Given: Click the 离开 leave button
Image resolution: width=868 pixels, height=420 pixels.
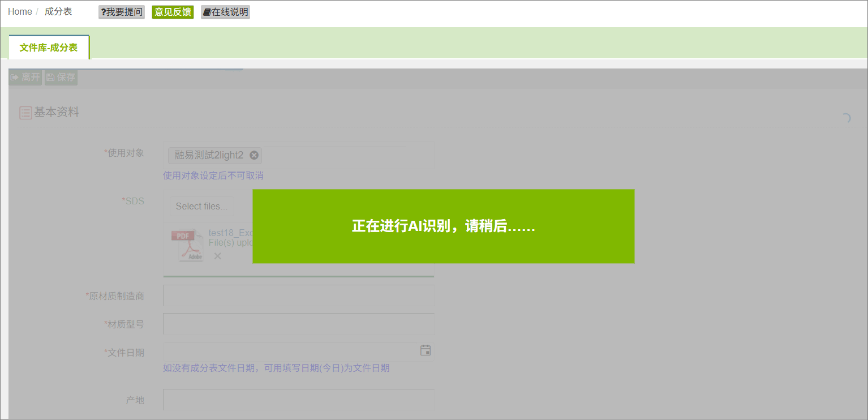Looking at the screenshot, I should coord(25,78).
